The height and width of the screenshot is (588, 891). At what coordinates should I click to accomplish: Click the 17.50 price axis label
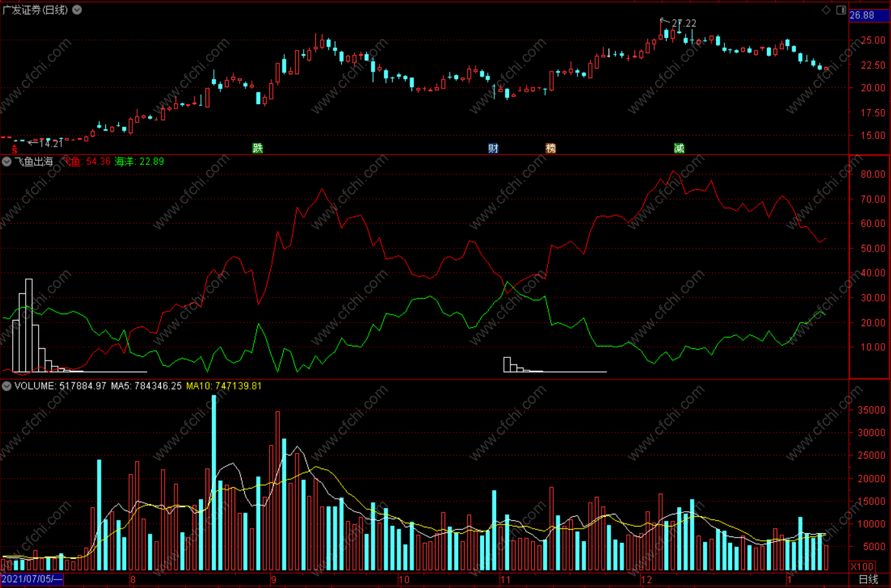pos(873,112)
